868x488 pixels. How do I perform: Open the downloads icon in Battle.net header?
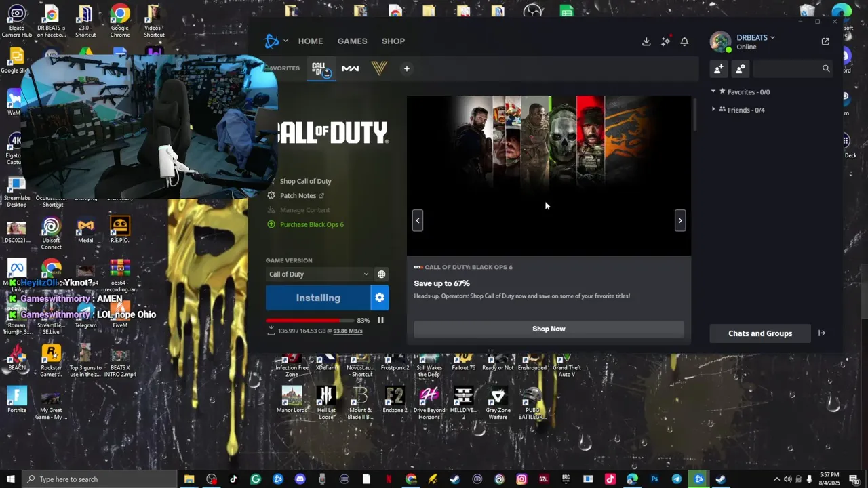(646, 41)
